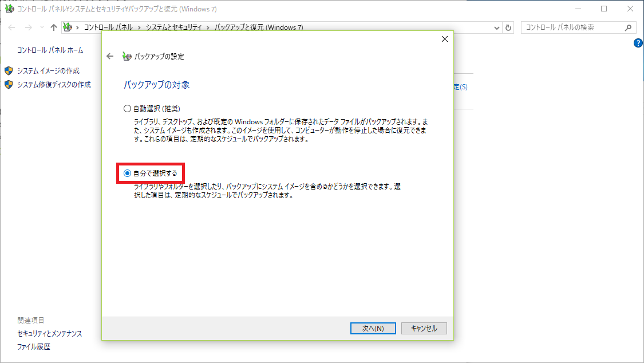This screenshot has height=363, width=644.
Task: Open the address bar dropdown arrow
Action: pyautogui.click(x=496, y=27)
